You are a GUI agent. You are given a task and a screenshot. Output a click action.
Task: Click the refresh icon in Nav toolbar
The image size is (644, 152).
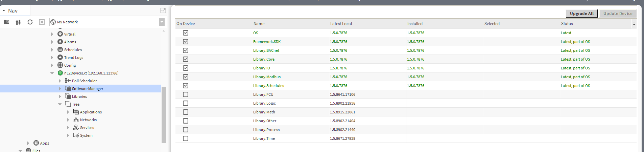pyautogui.click(x=30, y=22)
